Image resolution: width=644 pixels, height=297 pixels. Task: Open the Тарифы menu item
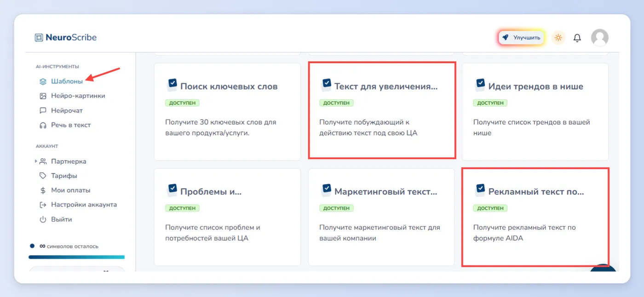click(64, 176)
